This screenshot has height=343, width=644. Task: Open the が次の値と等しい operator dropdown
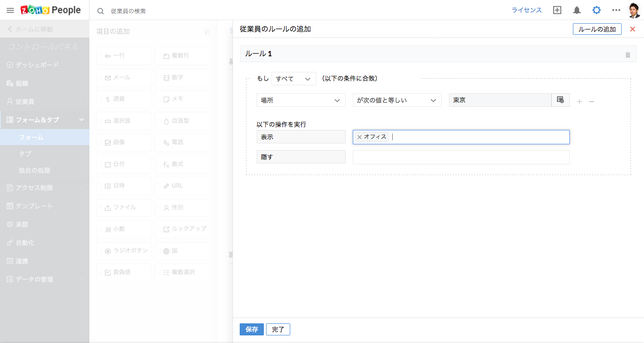pos(397,100)
